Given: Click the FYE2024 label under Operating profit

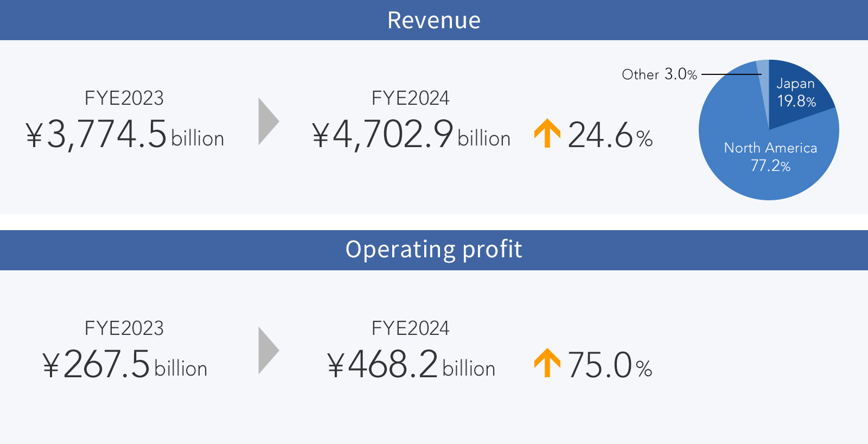Looking at the screenshot, I should (411, 328).
